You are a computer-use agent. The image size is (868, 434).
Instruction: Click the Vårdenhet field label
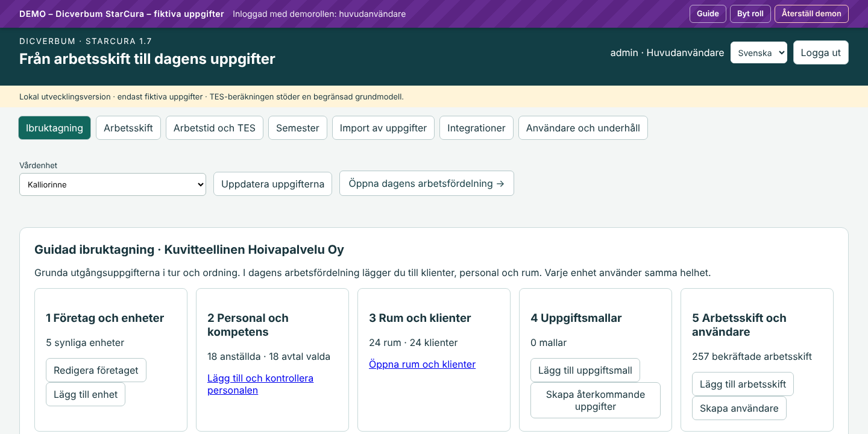(38, 165)
